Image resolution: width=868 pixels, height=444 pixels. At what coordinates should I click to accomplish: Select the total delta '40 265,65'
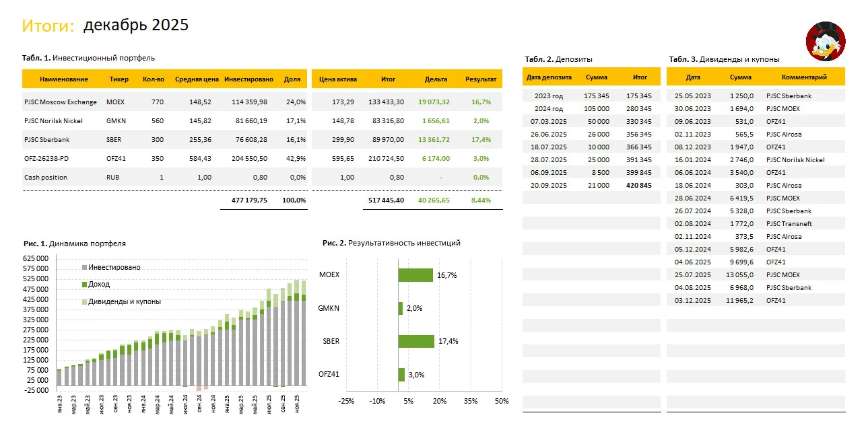pos(434,200)
